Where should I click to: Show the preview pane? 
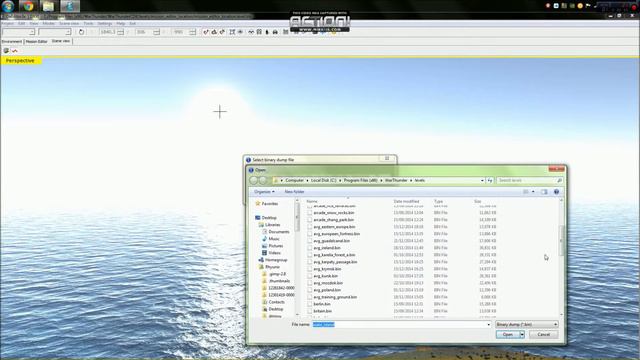[544, 191]
